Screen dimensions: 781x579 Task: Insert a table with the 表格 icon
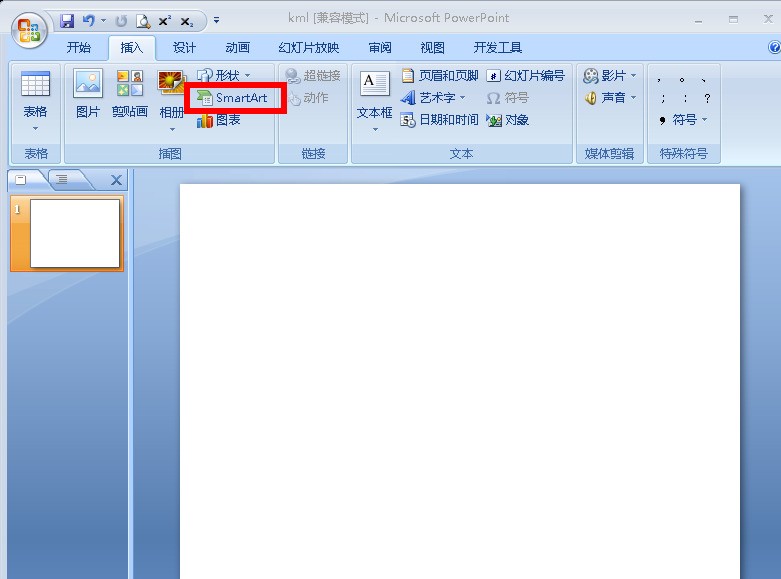coord(35,84)
